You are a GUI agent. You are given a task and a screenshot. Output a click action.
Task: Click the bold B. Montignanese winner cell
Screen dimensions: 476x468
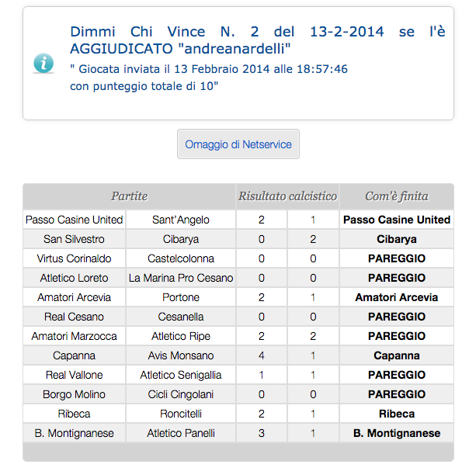pos(396,433)
